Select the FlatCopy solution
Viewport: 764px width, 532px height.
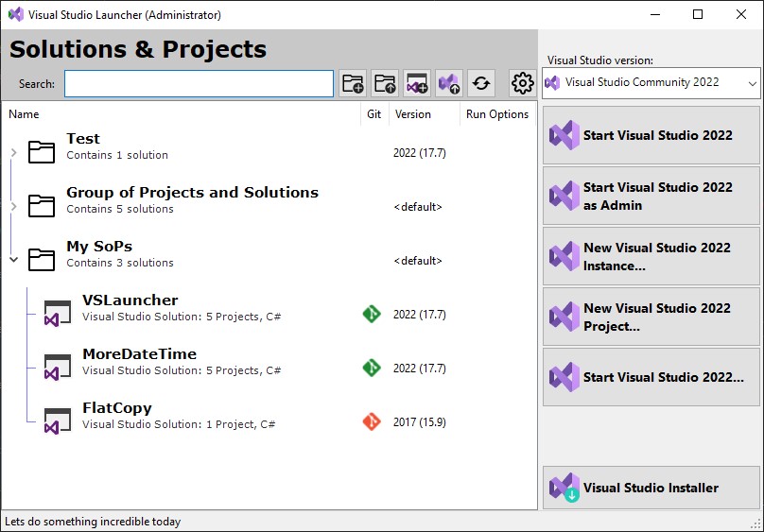pos(117,408)
